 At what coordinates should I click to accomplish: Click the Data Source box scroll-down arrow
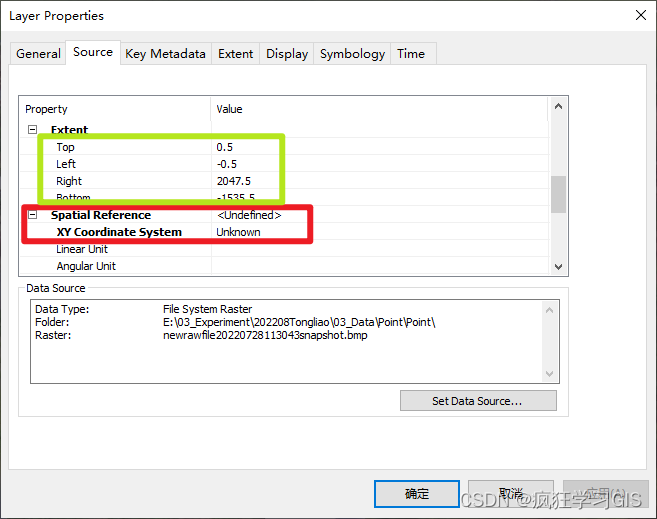[x=550, y=374]
